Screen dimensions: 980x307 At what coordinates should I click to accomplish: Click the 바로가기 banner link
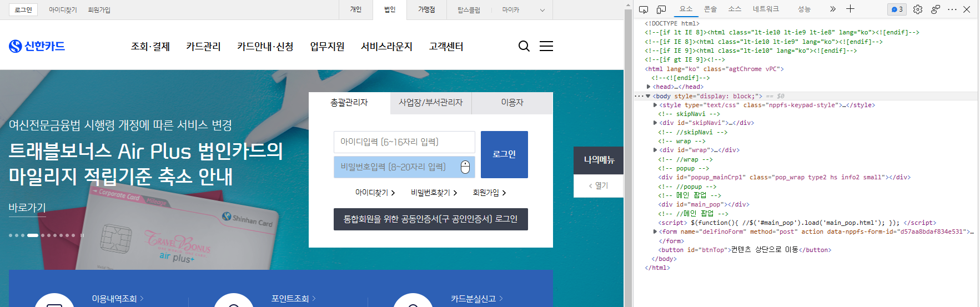point(27,208)
